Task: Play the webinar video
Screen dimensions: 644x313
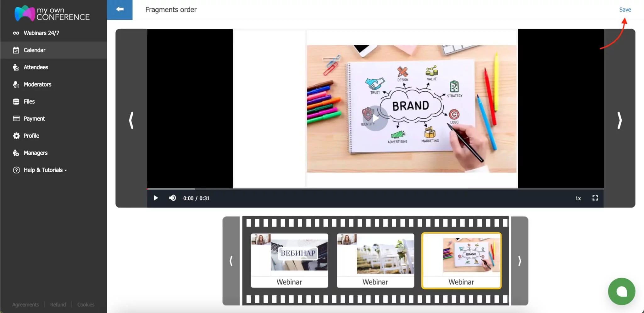Action: click(156, 198)
